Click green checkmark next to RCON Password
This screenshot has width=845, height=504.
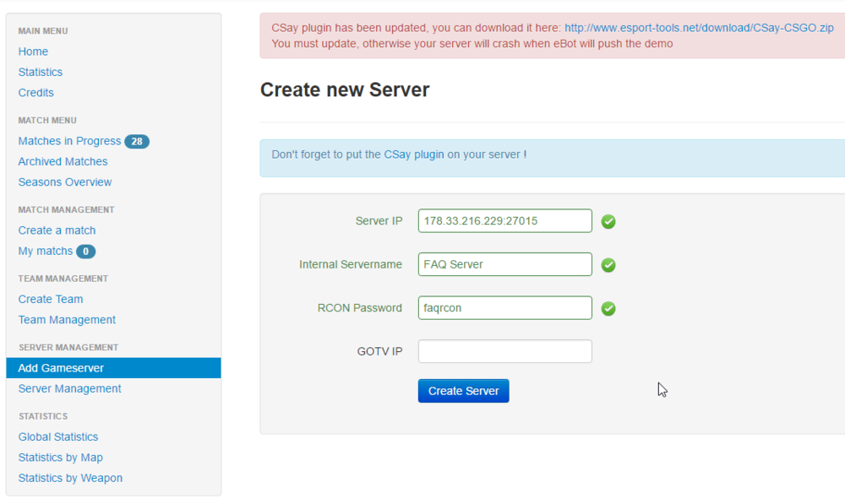point(608,309)
